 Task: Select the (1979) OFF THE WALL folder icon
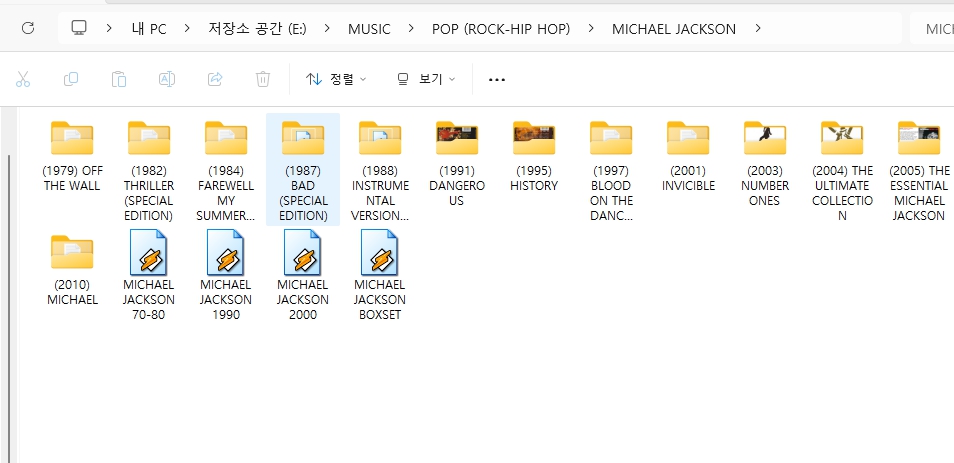click(x=72, y=138)
